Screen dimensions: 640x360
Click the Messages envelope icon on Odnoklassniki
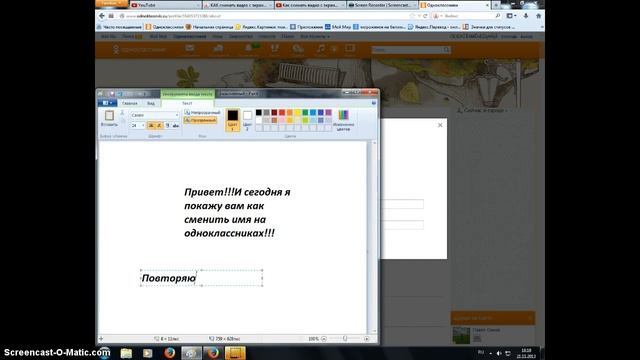click(x=189, y=49)
